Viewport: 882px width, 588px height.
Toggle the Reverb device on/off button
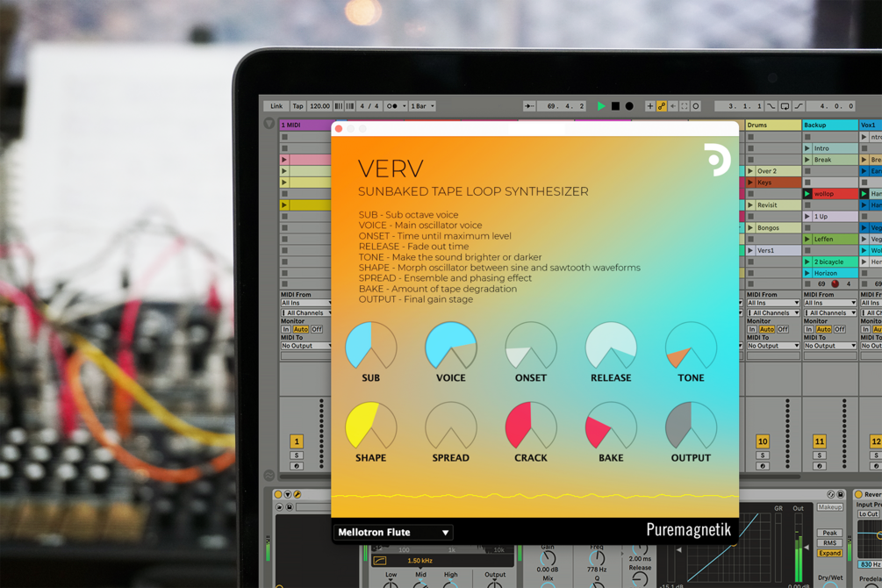858,494
